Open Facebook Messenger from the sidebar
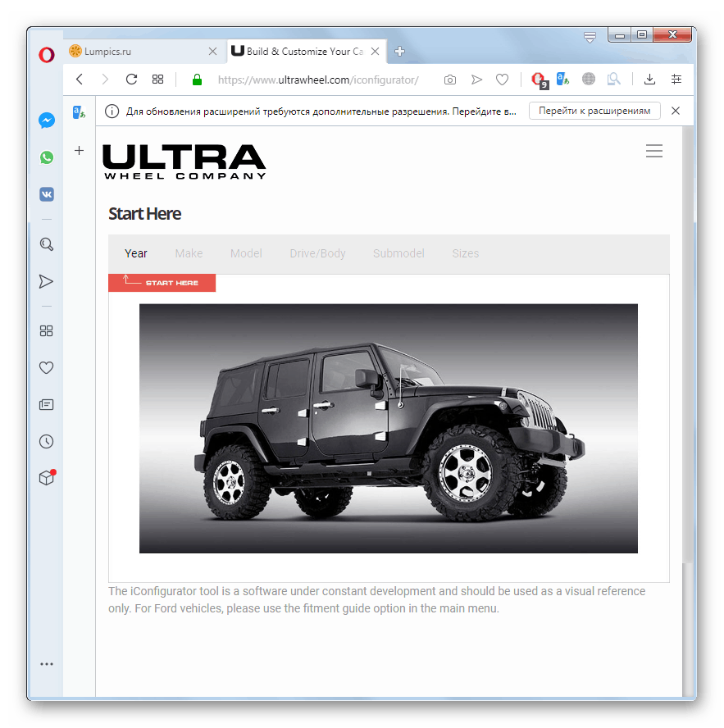The width and height of the screenshot is (724, 728). click(x=47, y=120)
